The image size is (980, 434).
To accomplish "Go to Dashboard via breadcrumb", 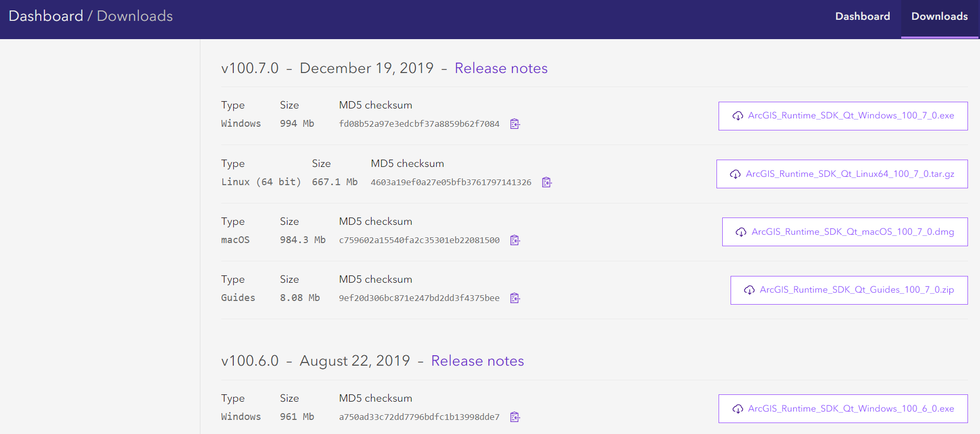I will [46, 16].
